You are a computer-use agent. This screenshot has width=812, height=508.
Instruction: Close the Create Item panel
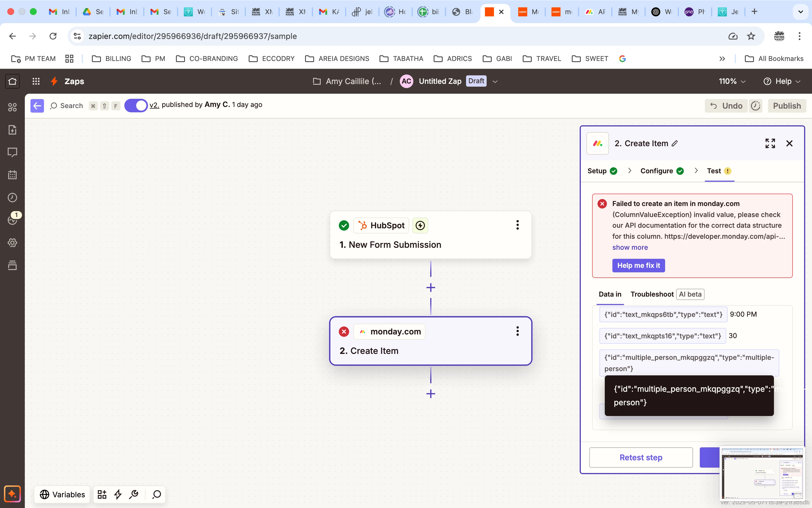(x=789, y=143)
